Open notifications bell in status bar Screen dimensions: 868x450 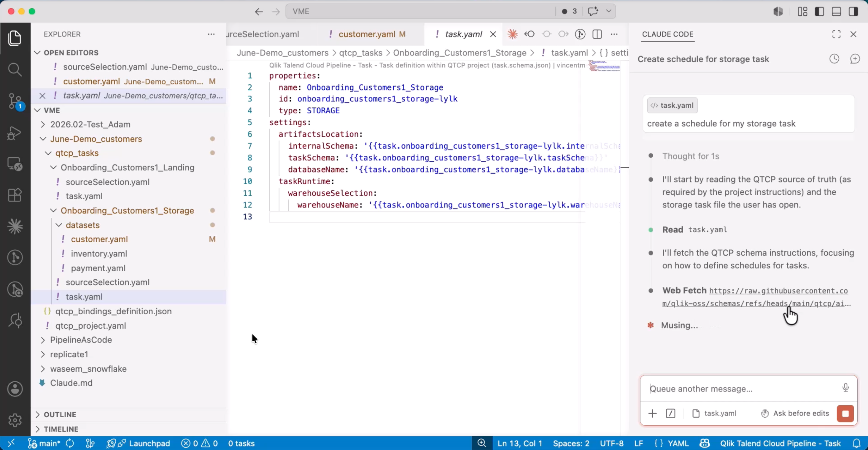pos(856,443)
